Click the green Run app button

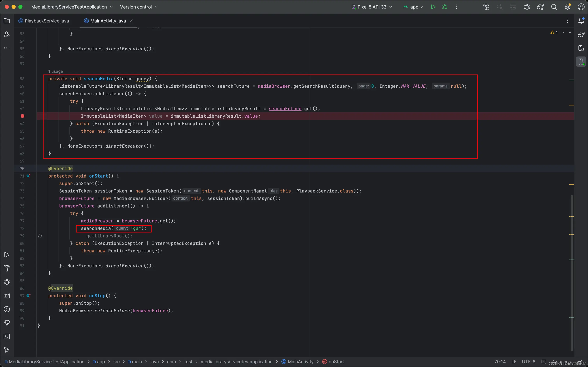point(433,7)
